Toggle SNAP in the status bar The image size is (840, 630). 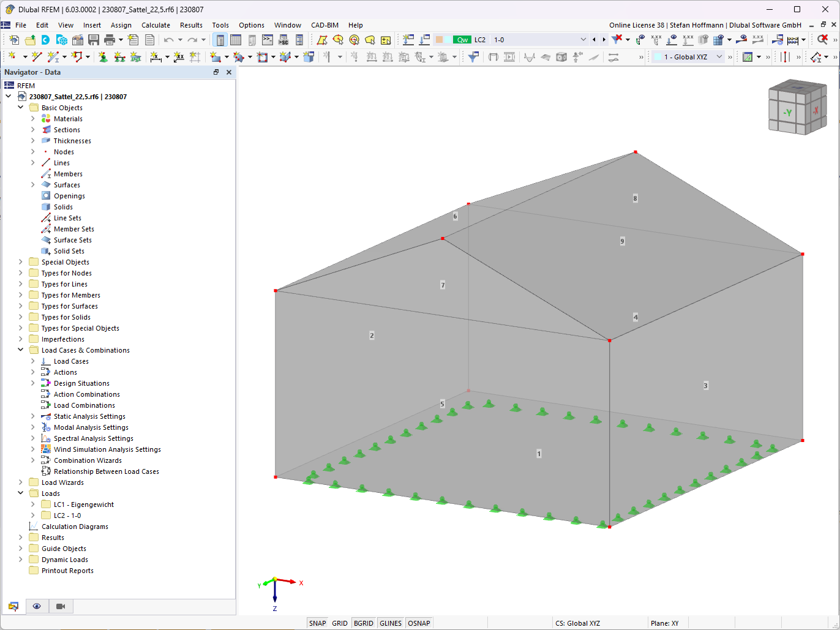317,623
